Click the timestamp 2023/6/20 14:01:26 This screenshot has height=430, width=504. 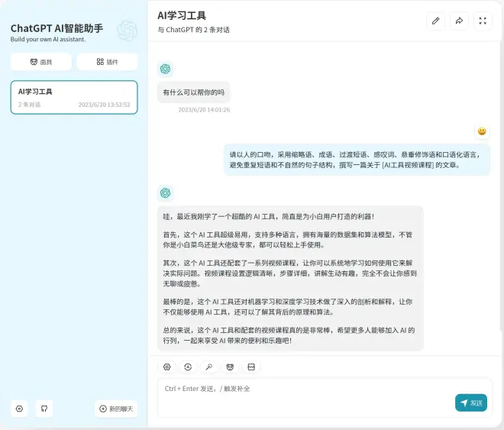tap(204, 109)
